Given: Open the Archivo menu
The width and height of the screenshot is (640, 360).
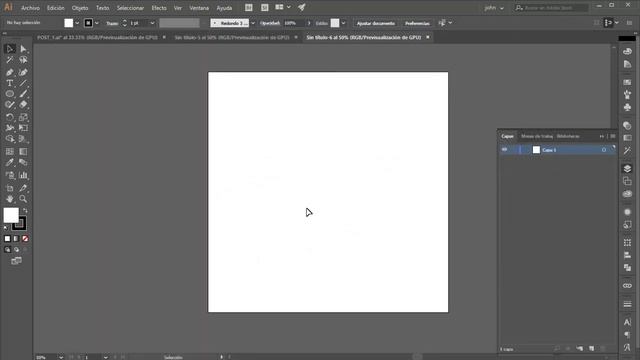Looking at the screenshot, I should (31, 8).
